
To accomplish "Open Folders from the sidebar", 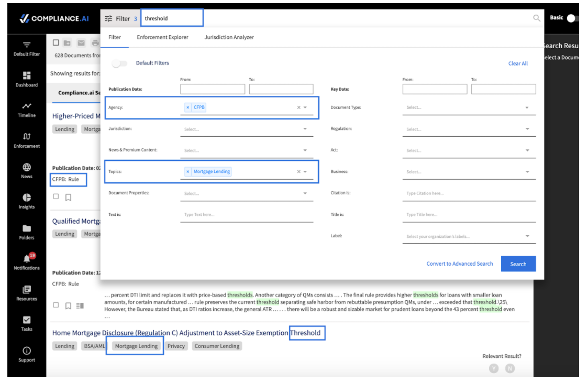I will (27, 232).
